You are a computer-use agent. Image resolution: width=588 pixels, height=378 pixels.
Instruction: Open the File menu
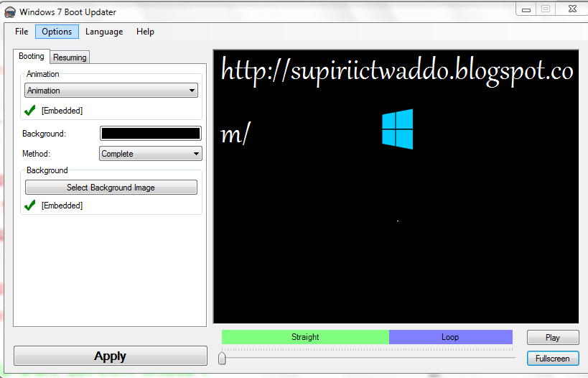click(x=22, y=32)
